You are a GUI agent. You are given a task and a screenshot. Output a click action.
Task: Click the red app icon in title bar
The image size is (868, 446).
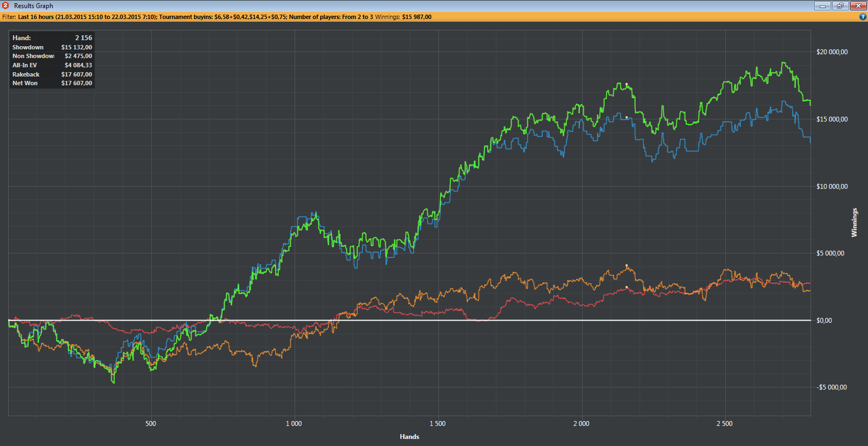point(5,5)
